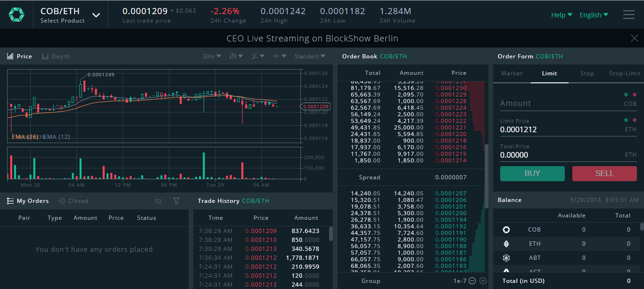Click the Limit Price field 0.0001212
This screenshot has height=289, width=644.
[x=568, y=129]
